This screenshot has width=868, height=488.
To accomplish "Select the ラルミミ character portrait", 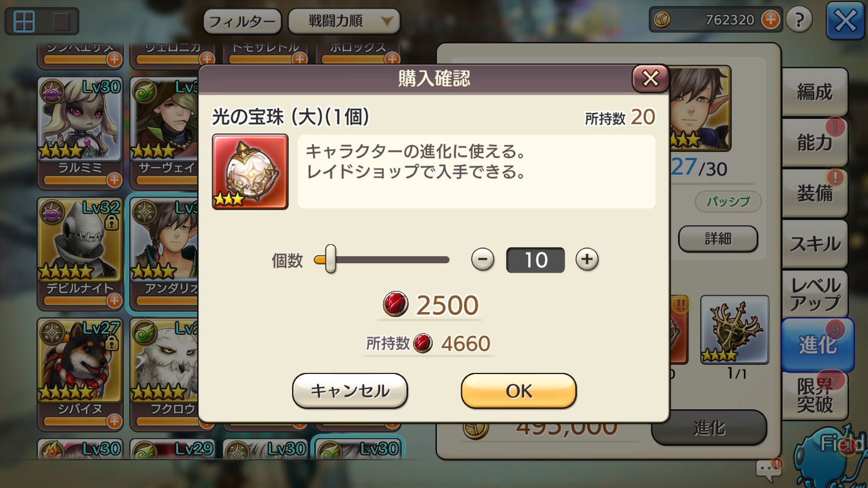I will (80, 119).
